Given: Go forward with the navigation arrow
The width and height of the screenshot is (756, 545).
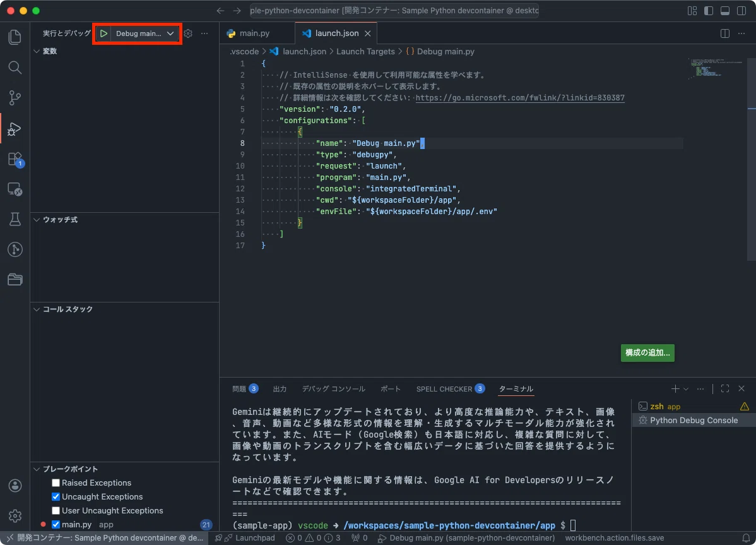Looking at the screenshot, I should point(237,11).
